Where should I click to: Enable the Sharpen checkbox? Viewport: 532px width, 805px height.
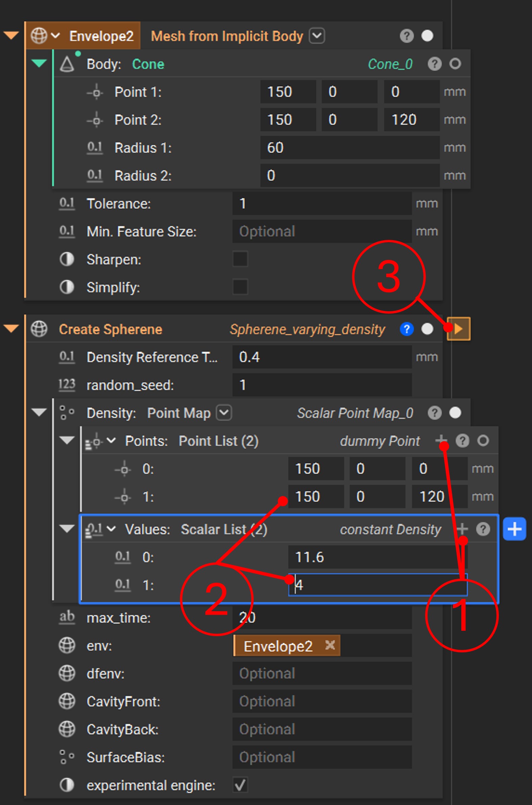(x=240, y=259)
